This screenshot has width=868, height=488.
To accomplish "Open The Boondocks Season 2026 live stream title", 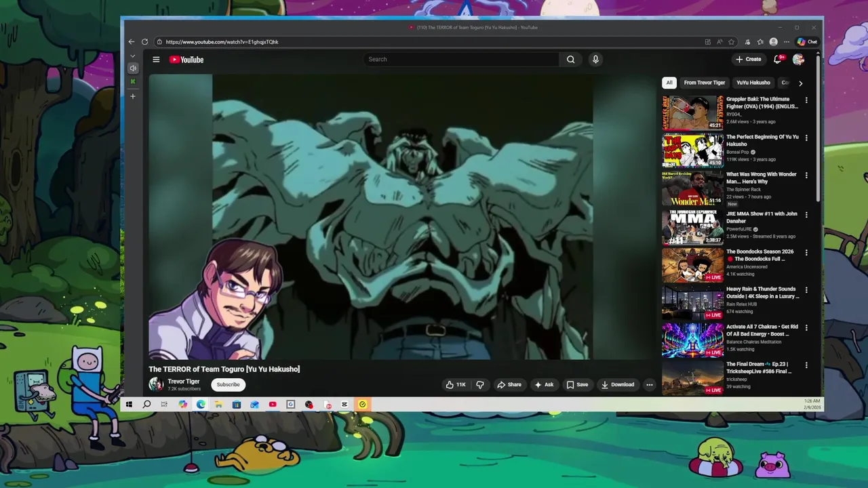I will click(760, 255).
